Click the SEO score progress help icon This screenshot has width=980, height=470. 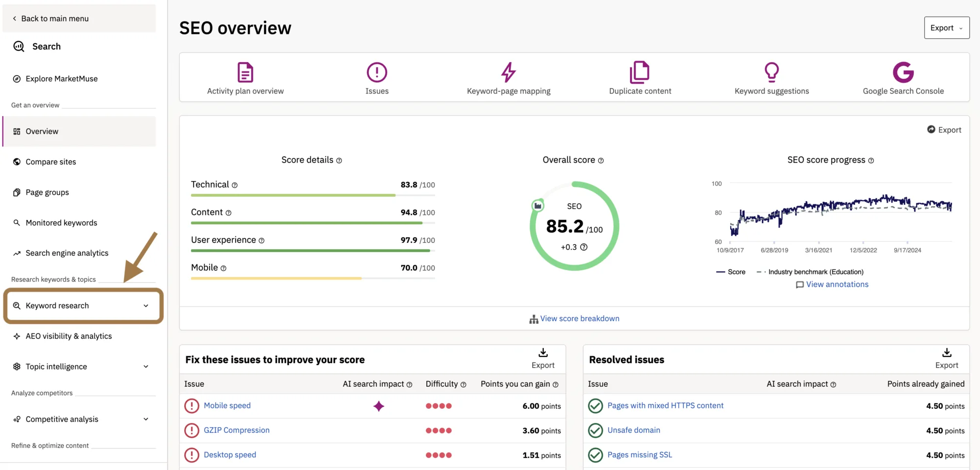(871, 161)
